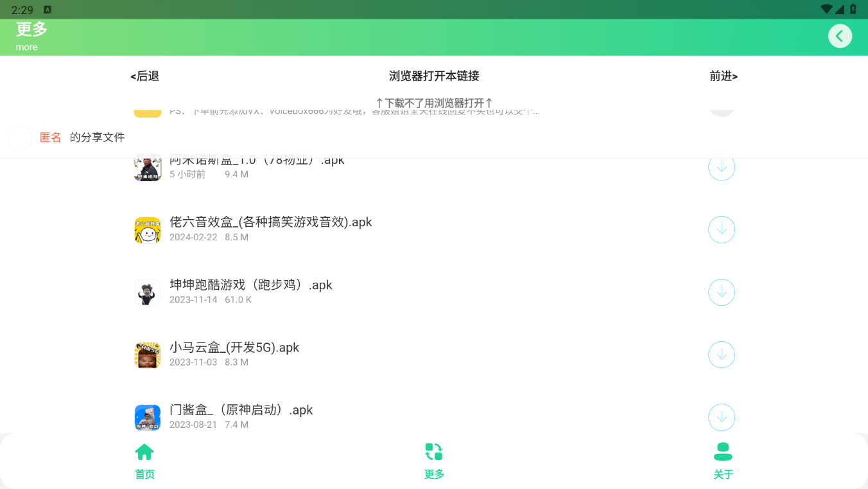
Task: Open the 坤坤跑酷游戏（跑步鸡）.apk file name
Action: [x=250, y=285]
